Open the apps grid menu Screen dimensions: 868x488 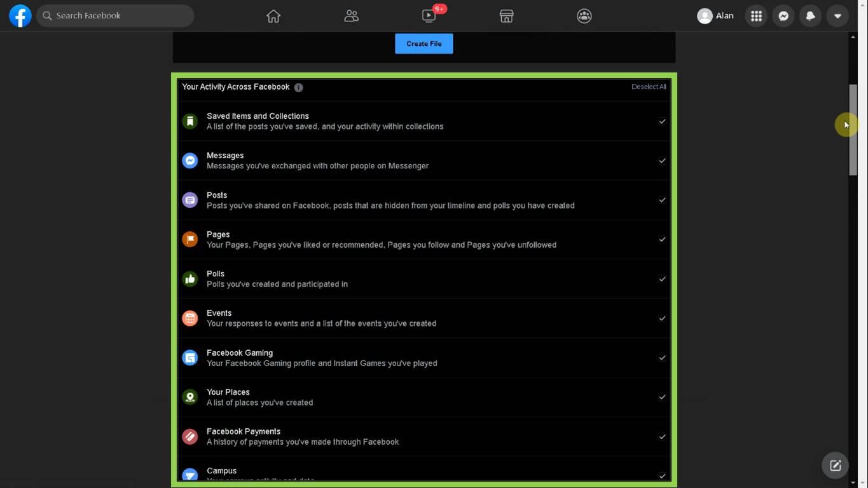coord(756,16)
